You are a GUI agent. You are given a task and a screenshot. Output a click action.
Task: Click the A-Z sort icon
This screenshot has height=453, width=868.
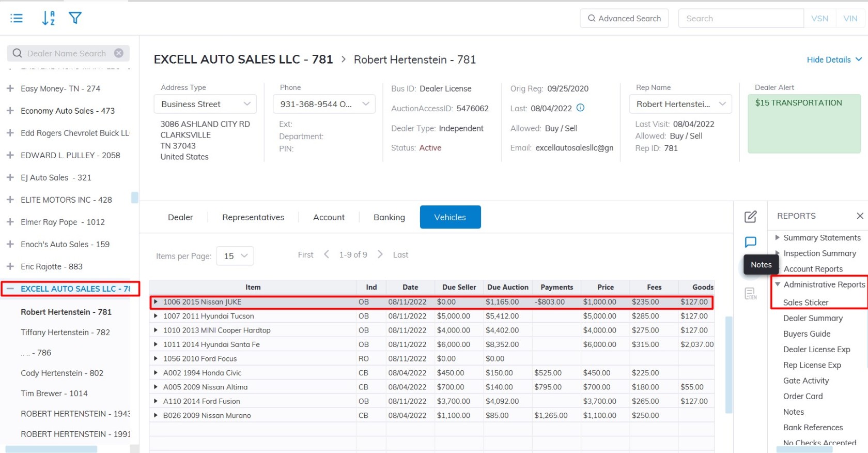pyautogui.click(x=48, y=18)
